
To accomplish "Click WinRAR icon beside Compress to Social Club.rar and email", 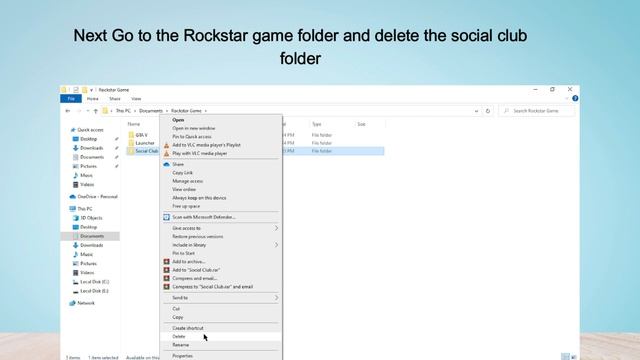I will point(167,287).
